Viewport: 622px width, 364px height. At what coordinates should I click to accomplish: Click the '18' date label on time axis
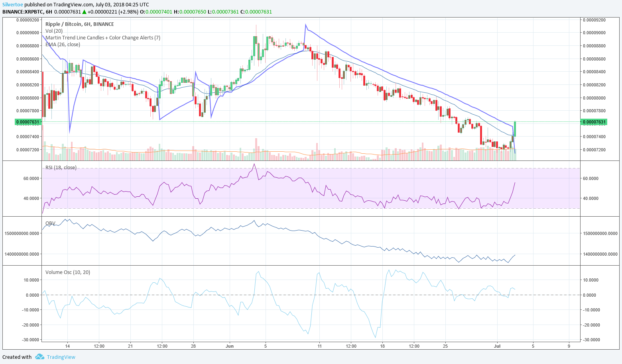(382, 346)
